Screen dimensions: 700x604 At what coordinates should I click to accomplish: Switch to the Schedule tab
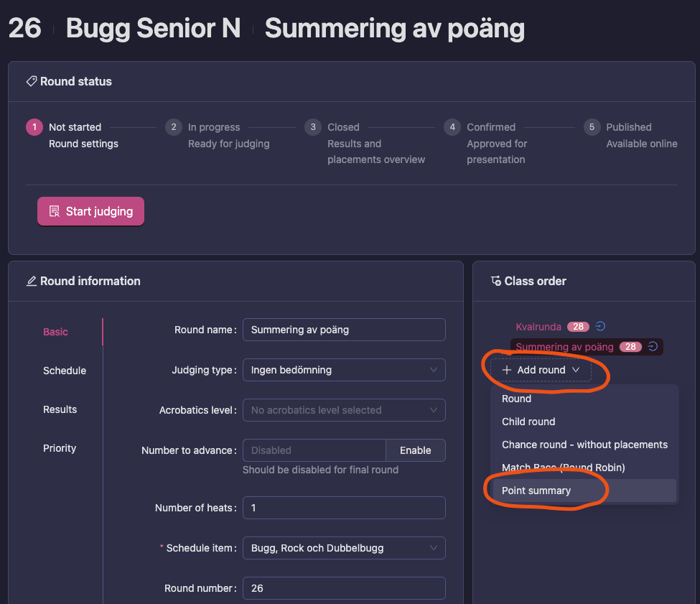[x=65, y=371]
